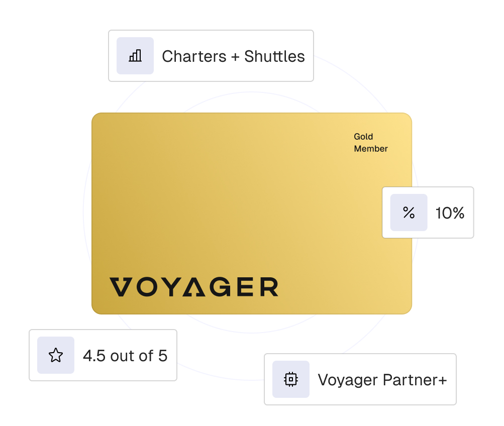Click the word Gold on the card
This screenshot has width=504, height=426.
[x=363, y=137]
